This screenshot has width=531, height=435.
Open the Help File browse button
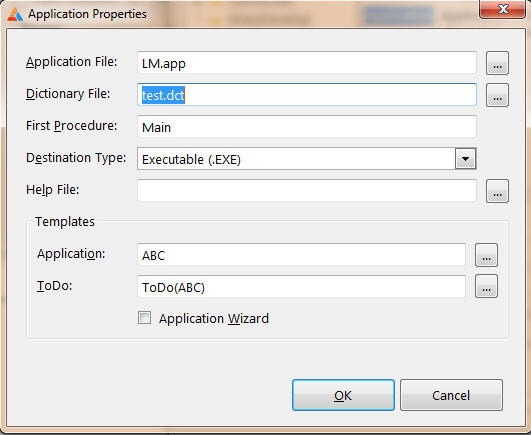coord(497,191)
